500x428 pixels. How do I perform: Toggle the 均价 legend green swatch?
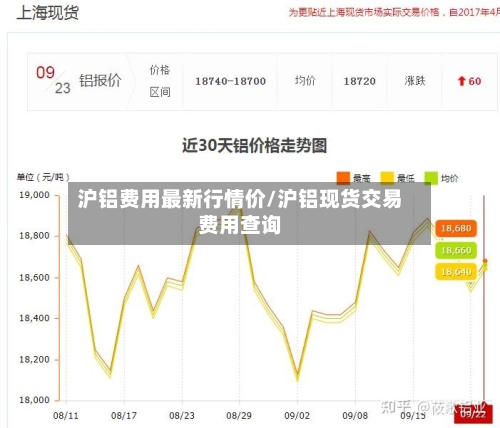431,178
